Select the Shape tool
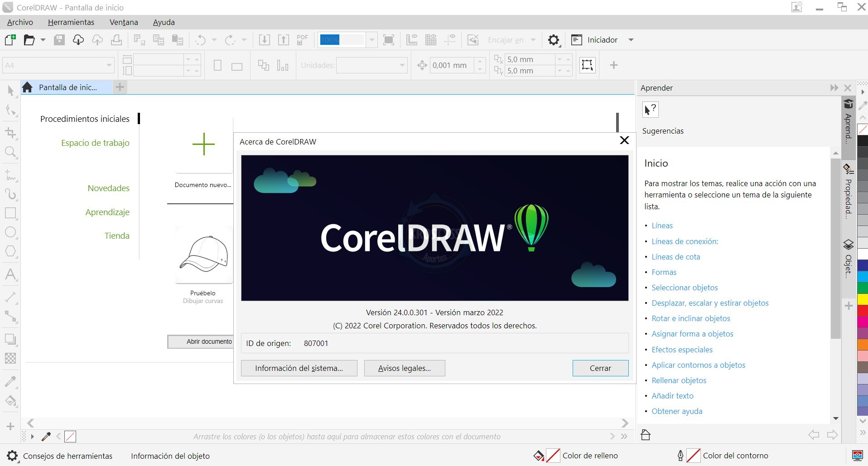Viewport: 868px width, 466px height. [10, 110]
